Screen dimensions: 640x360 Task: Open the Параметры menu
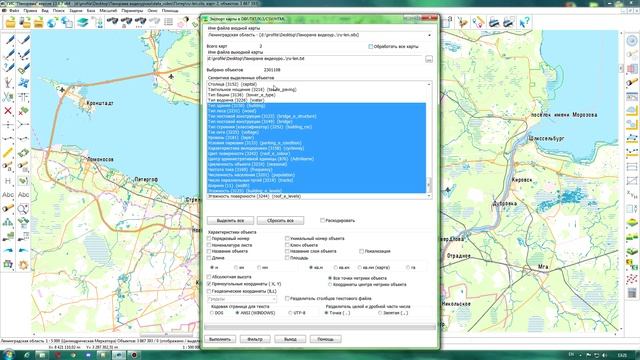click(132, 11)
